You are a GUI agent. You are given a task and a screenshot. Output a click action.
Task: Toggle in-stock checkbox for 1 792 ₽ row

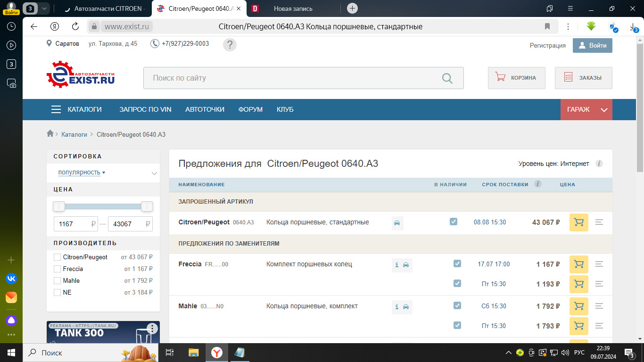pos(457,305)
